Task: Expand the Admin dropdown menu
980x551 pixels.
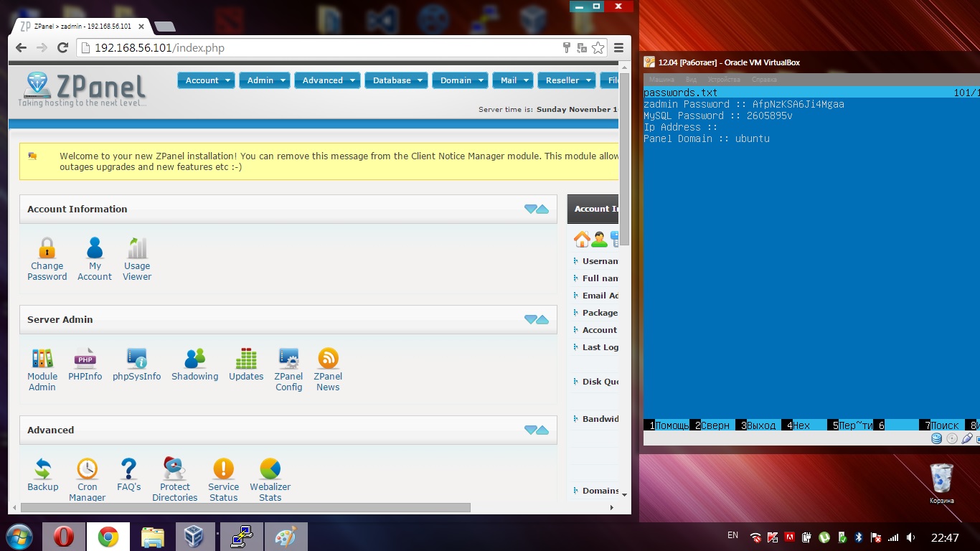Action: click(264, 80)
